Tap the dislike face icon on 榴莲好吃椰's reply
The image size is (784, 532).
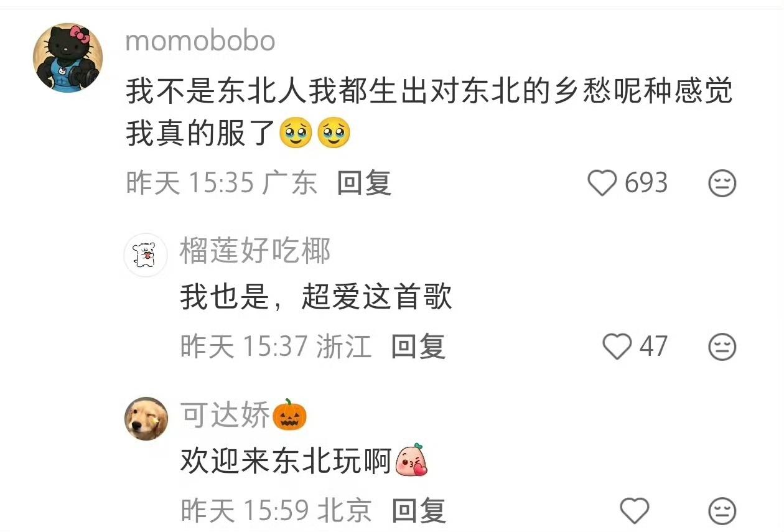pos(722,347)
